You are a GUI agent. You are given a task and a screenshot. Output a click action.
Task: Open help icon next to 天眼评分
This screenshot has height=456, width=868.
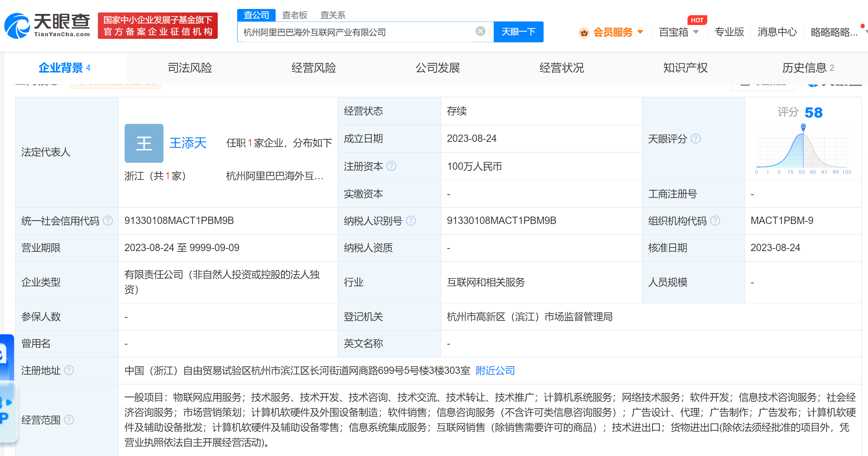coord(696,139)
